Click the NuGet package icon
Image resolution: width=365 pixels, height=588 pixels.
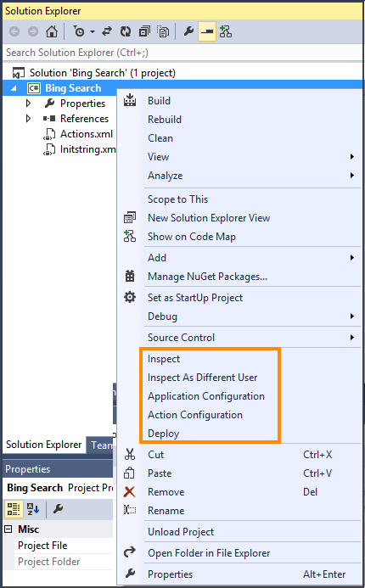130,277
